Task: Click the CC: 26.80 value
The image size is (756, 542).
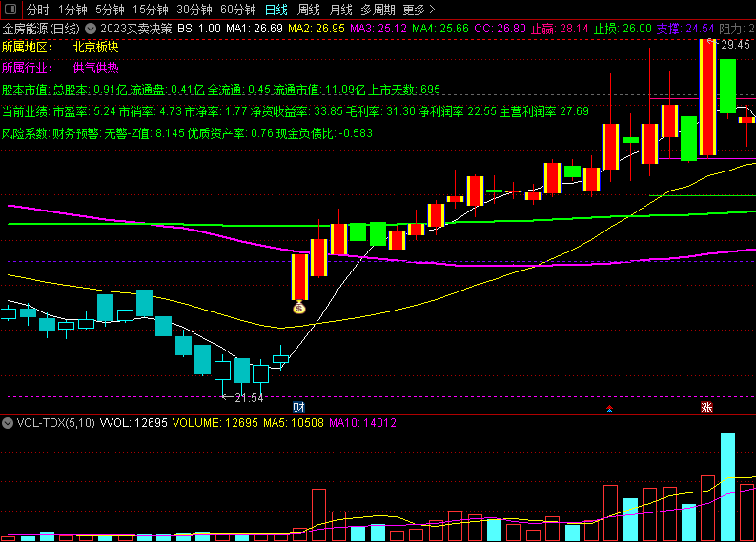Action: coord(500,29)
